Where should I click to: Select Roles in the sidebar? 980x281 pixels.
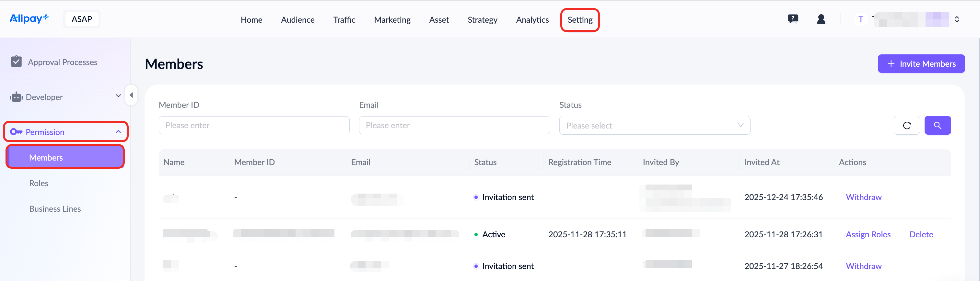pyautogui.click(x=39, y=183)
